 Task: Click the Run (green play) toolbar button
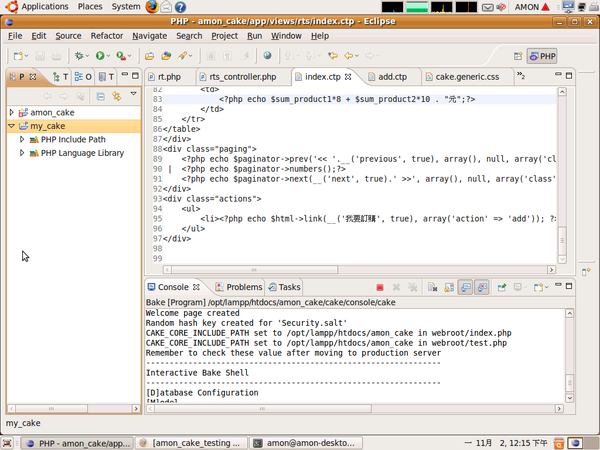coord(99,56)
